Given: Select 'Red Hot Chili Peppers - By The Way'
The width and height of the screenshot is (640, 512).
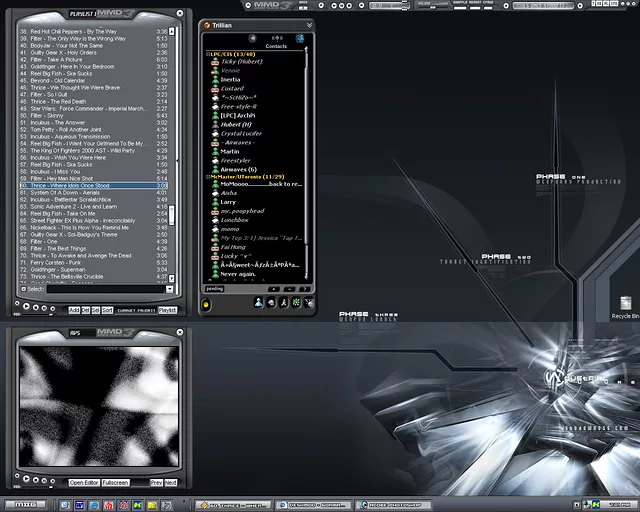Looking at the screenshot, I should point(93,31).
